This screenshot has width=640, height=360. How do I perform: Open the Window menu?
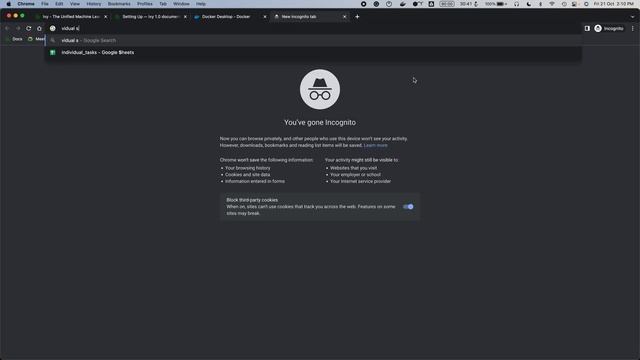tap(181, 4)
